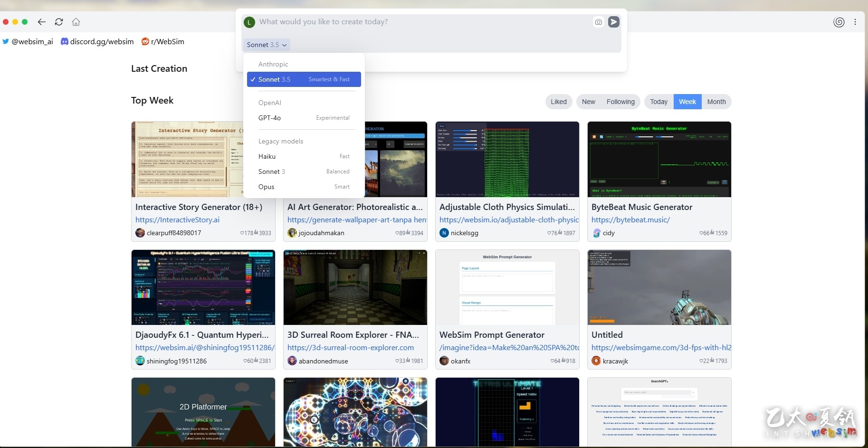Select Sonnet 3.5 Smartest & Fast option

304,79
